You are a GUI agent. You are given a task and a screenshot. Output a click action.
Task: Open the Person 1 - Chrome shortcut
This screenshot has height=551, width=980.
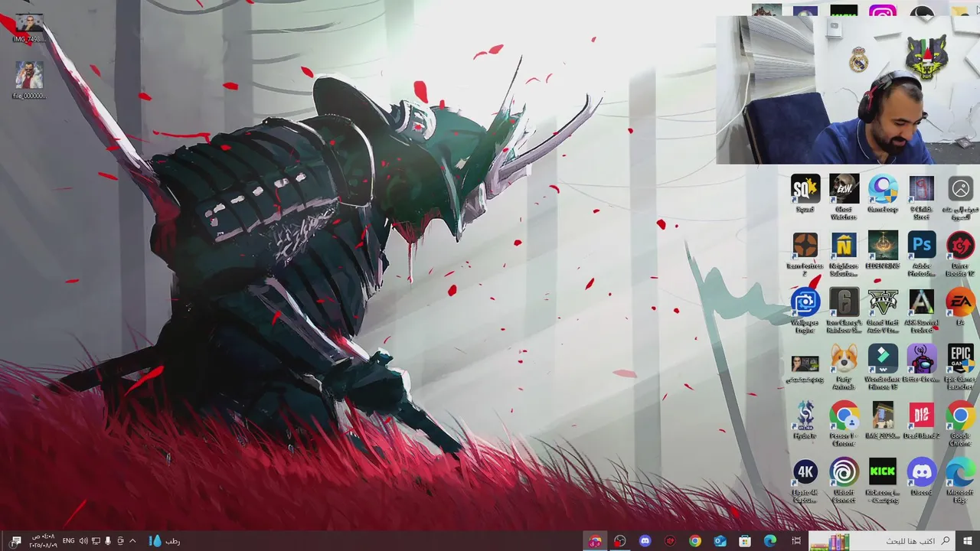pos(844,424)
